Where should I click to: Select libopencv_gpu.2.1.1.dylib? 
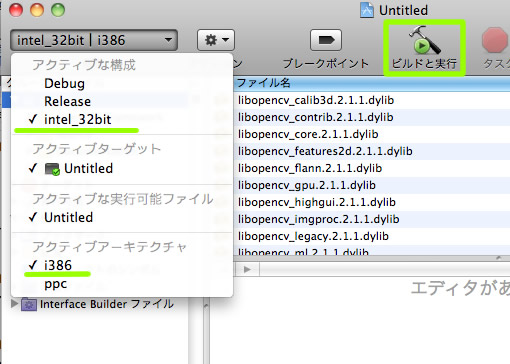307,185
